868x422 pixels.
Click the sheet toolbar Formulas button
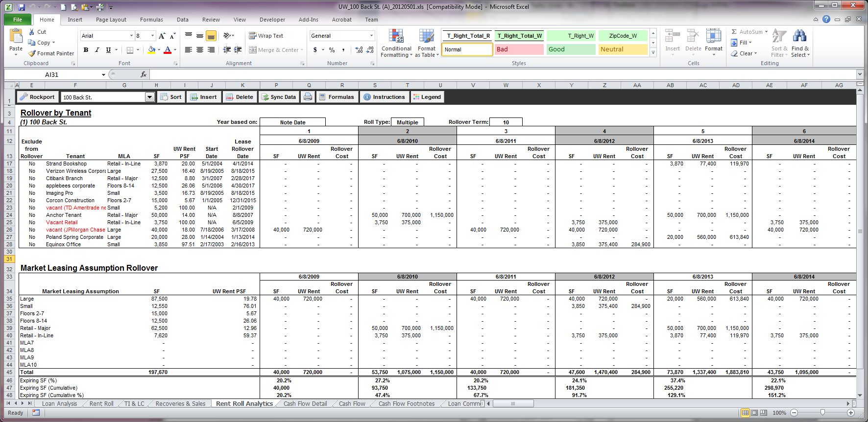[337, 97]
